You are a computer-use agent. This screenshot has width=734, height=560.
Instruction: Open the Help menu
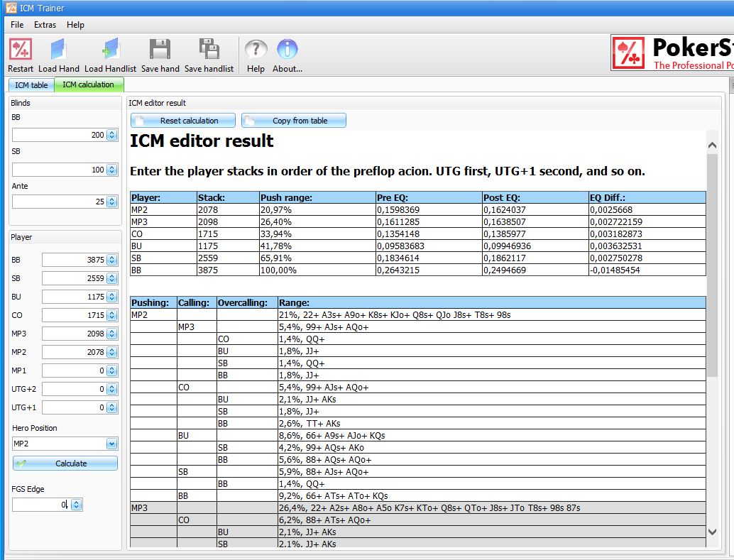point(75,25)
